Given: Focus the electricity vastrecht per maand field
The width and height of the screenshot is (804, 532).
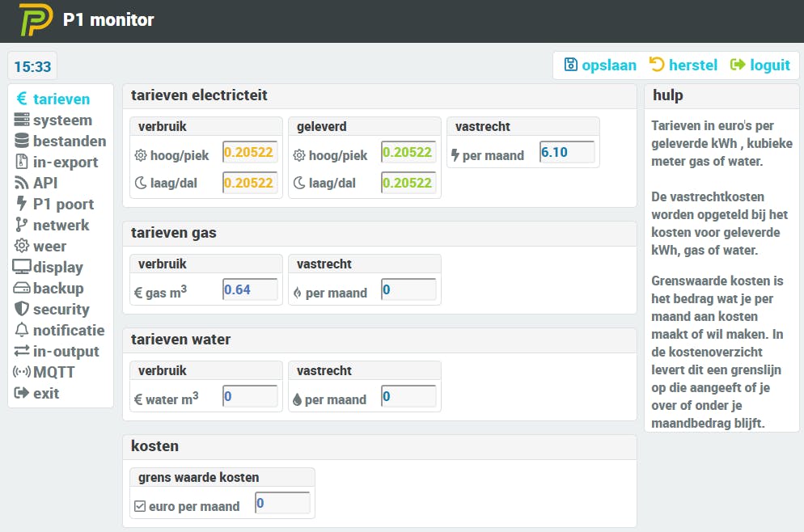Looking at the screenshot, I should (567, 153).
